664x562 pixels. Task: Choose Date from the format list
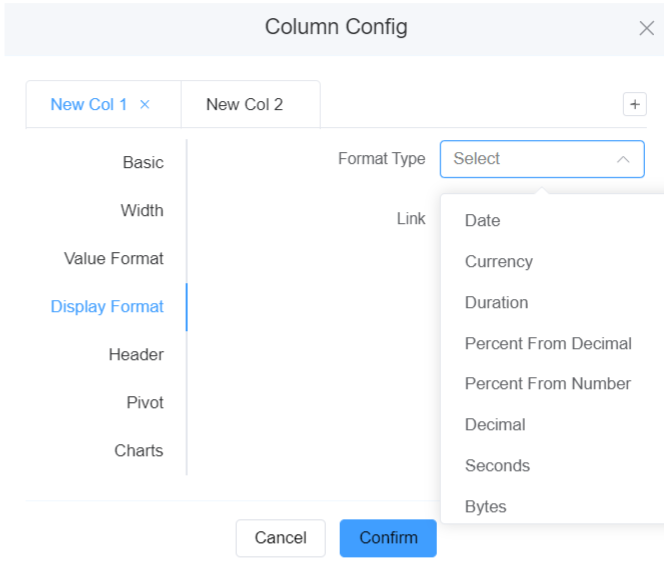click(x=482, y=220)
